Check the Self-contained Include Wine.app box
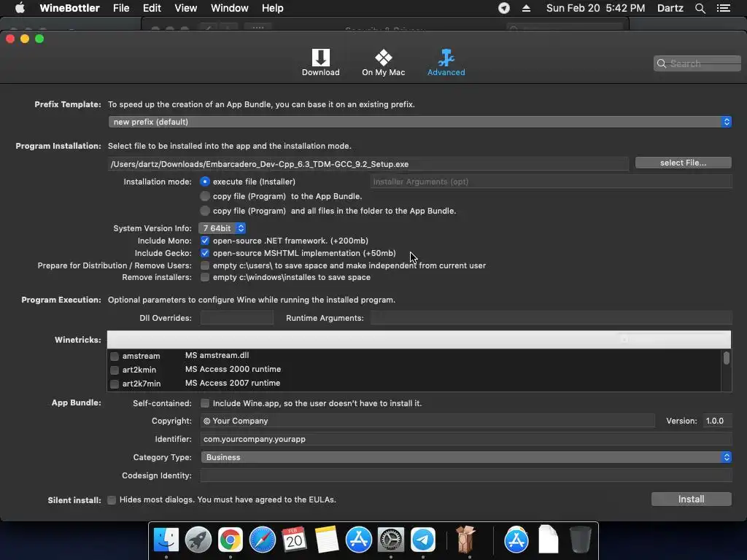Image resolution: width=747 pixels, height=560 pixels. pyautogui.click(x=205, y=403)
